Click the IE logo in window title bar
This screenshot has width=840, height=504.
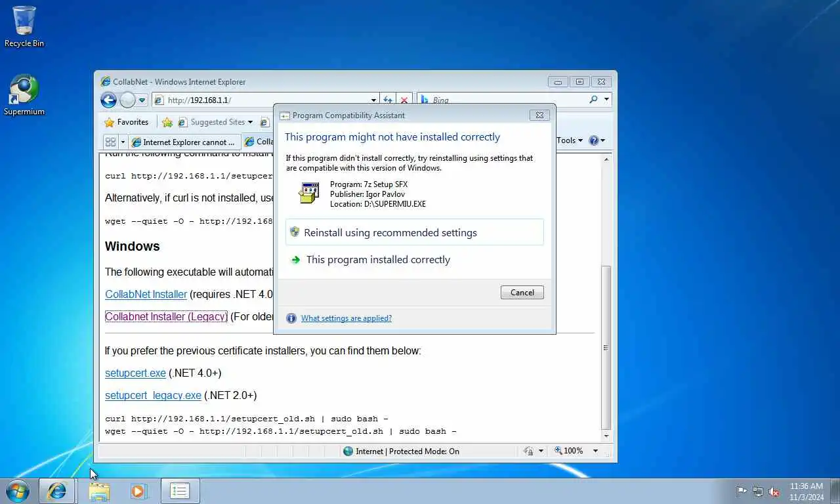point(105,82)
